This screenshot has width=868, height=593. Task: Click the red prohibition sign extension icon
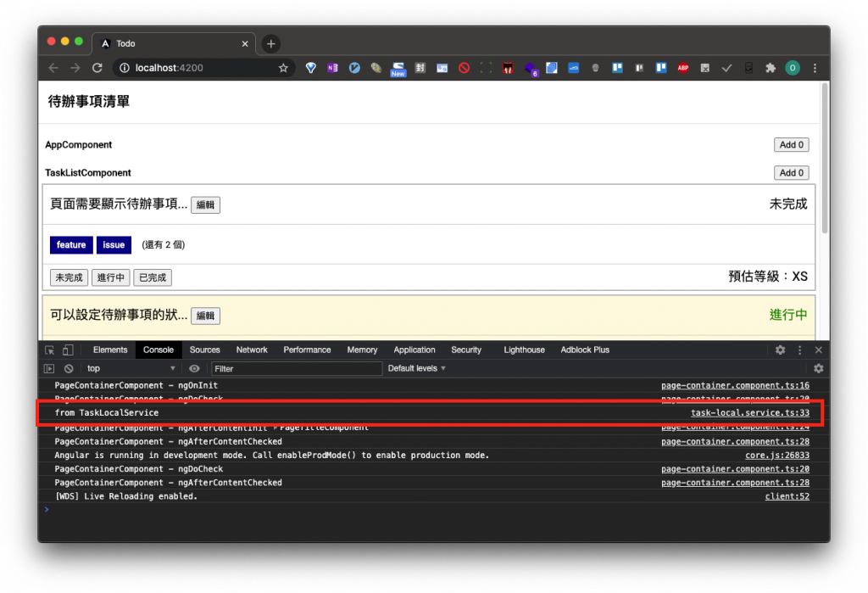click(x=464, y=68)
